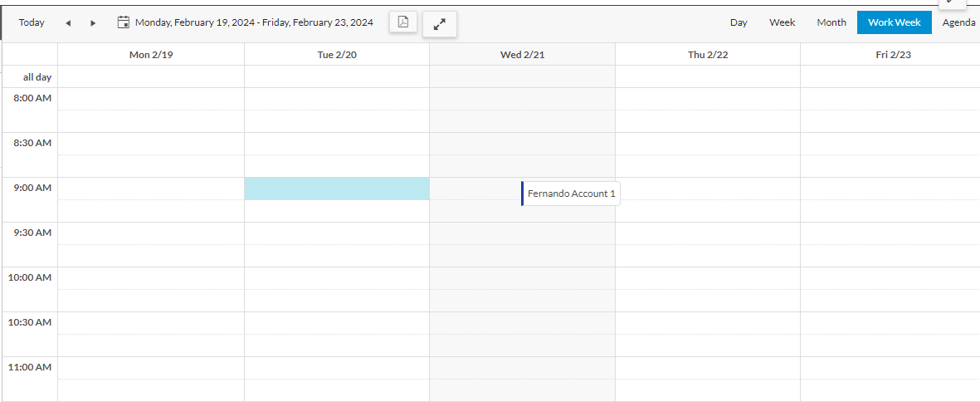Open the date range picker text
This screenshot has width=980, height=402.
pos(254,22)
